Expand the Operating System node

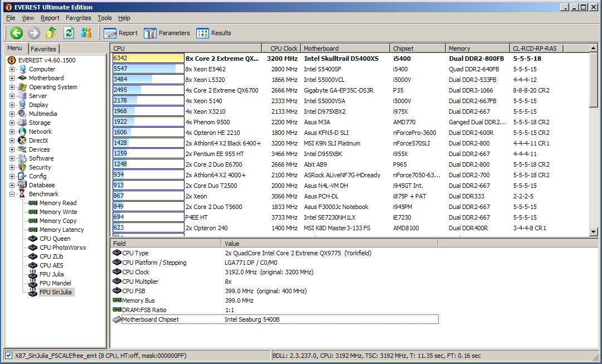12,87
